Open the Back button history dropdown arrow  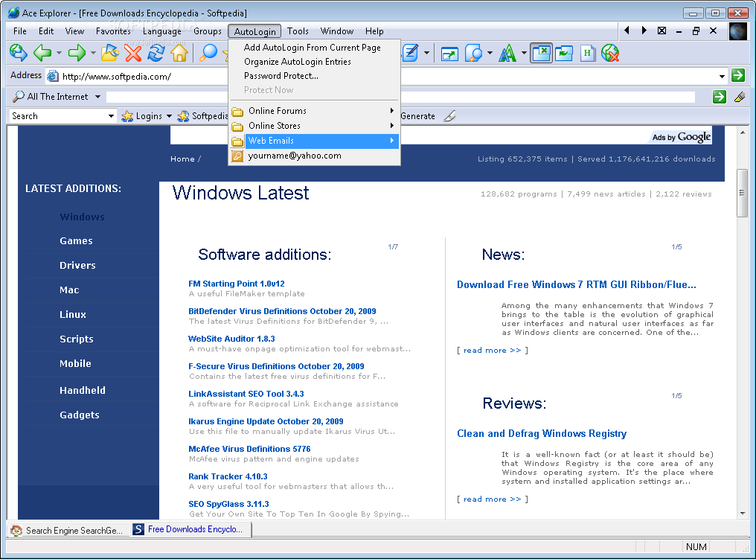tap(59, 53)
